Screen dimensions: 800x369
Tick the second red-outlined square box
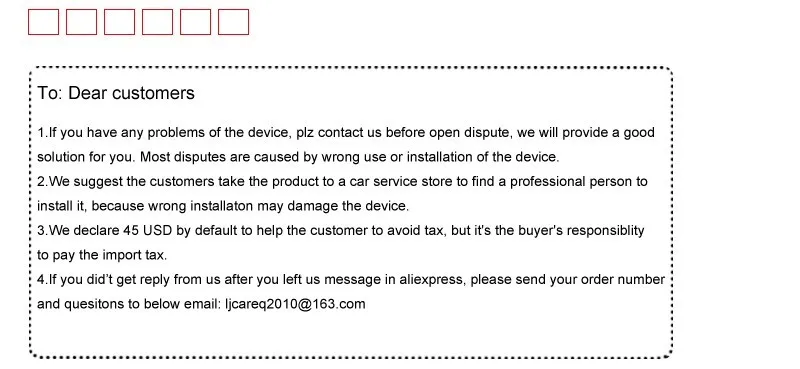tap(82, 22)
